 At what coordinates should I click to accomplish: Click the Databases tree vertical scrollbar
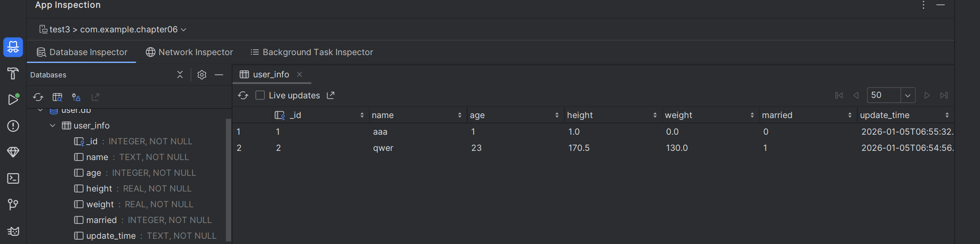[x=228, y=179]
